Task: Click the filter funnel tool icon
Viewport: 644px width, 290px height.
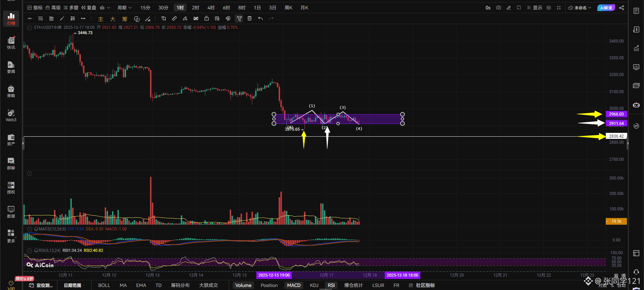Action: point(239,18)
